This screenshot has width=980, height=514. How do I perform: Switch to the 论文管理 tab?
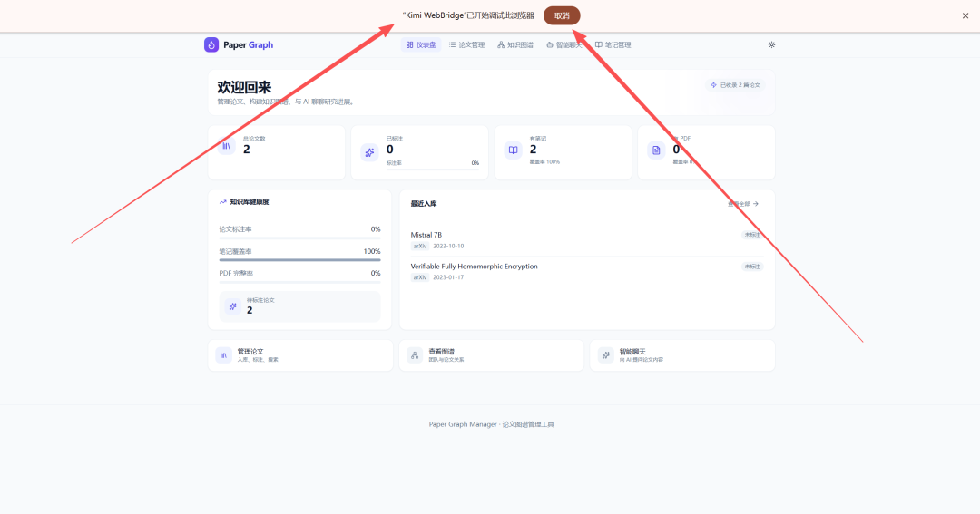pyautogui.click(x=467, y=44)
